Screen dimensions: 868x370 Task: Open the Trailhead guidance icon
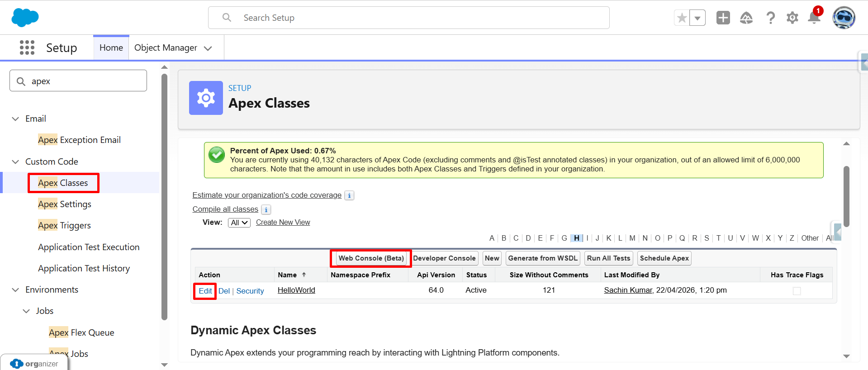click(x=746, y=18)
